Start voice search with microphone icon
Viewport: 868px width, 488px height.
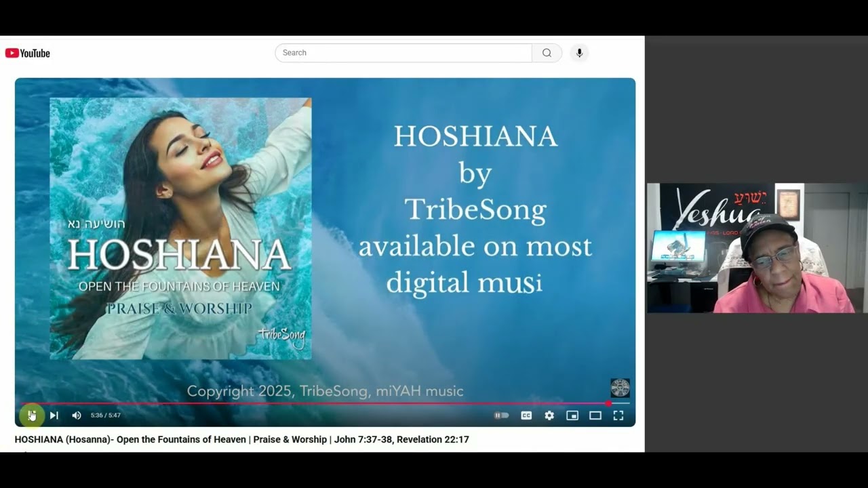pyautogui.click(x=579, y=53)
